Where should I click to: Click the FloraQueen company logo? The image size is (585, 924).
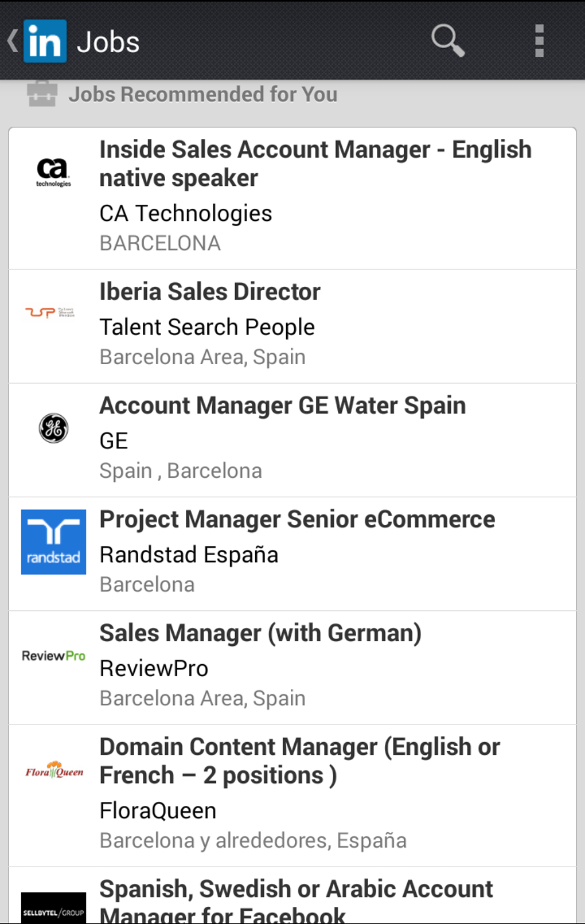click(x=54, y=770)
